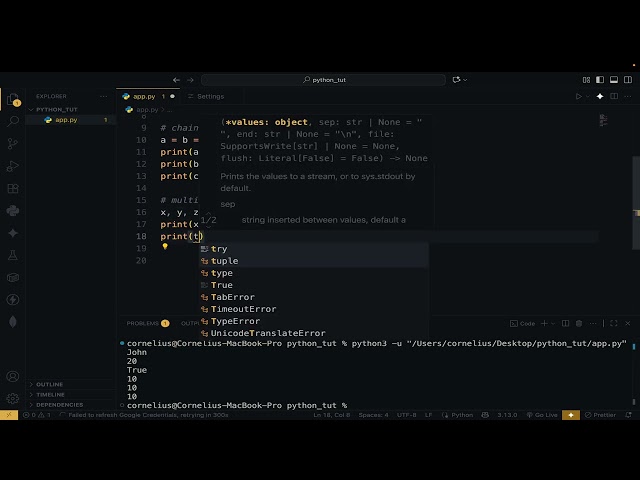Open the PROBLEMS panel tab
Viewport: 640px width, 480px height.
click(147, 323)
